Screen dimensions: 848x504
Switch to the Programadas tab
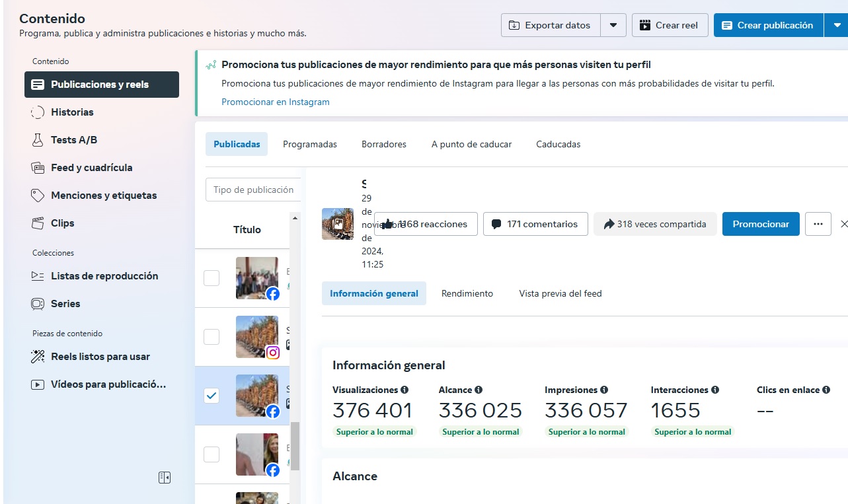(x=309, y=144)
